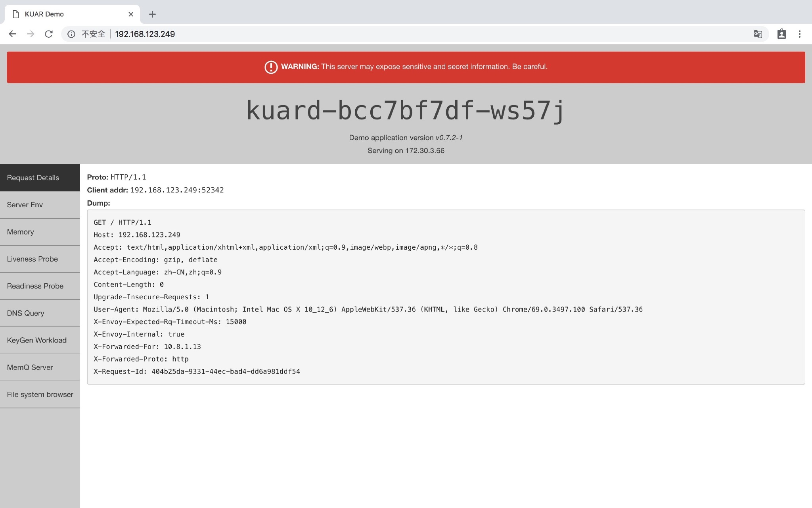Click the browser forward arrow
The height and width of the screenshot is (508, 812).
pos(31,34)
